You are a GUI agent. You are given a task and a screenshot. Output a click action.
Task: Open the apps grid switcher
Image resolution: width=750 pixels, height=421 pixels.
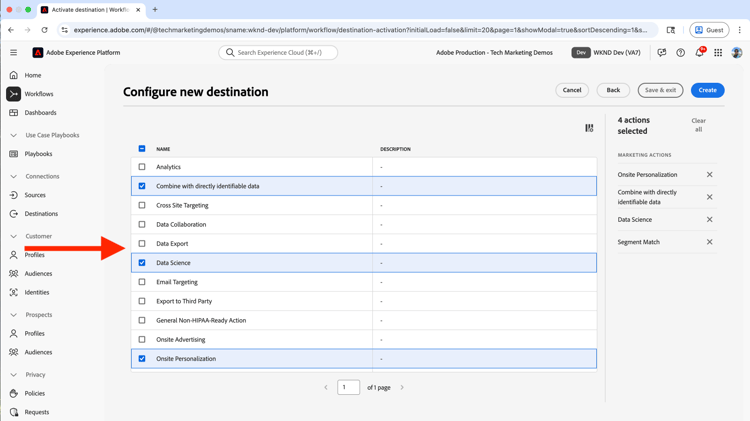click(718, 53)
